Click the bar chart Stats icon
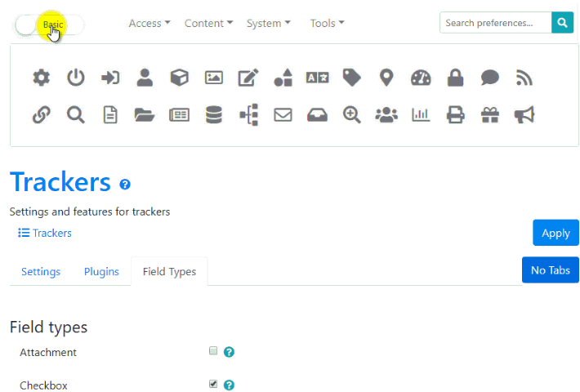 point(421,114)
